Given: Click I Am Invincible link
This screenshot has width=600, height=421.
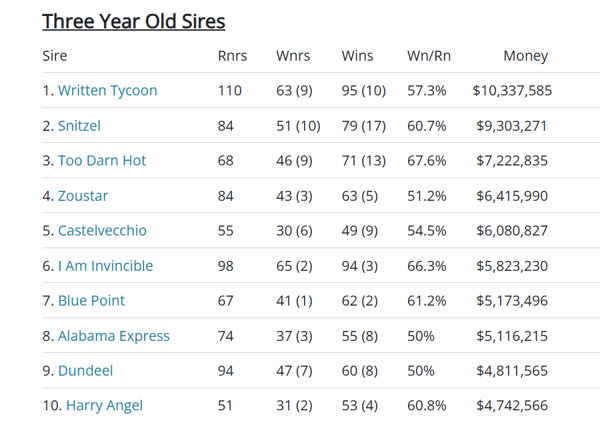Looking at the screenshot, I should [x=104, y=266].
